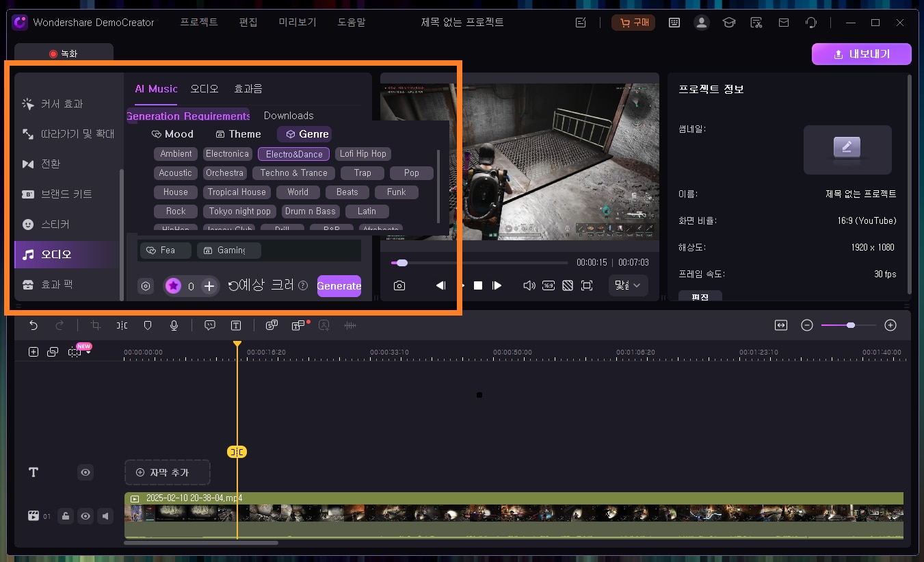Click the preview playback progress bar
Image resolution: width=924 pixels, height=562 pixels.
(479, 263)
